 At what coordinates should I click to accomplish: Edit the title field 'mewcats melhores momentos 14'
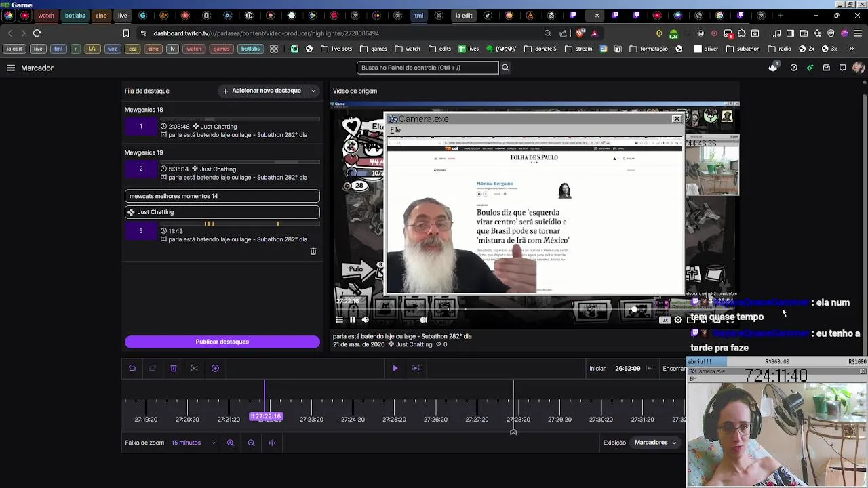[x=222, y=196]
